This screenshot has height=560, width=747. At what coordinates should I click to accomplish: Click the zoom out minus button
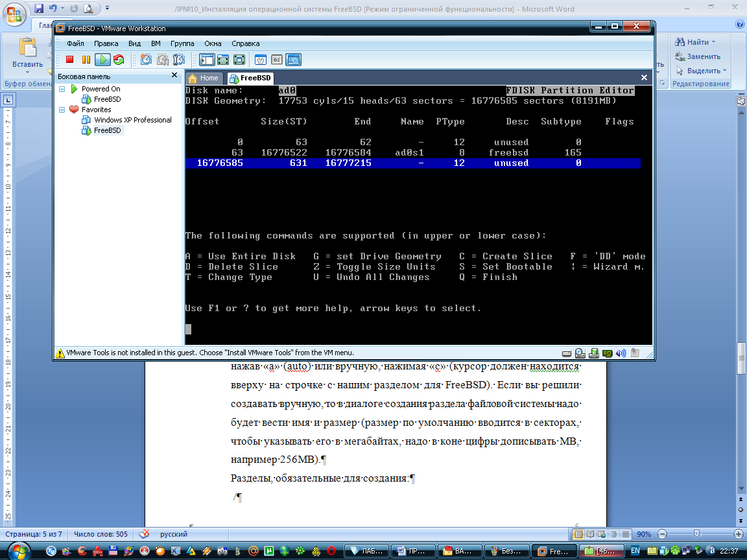[661, 534]
